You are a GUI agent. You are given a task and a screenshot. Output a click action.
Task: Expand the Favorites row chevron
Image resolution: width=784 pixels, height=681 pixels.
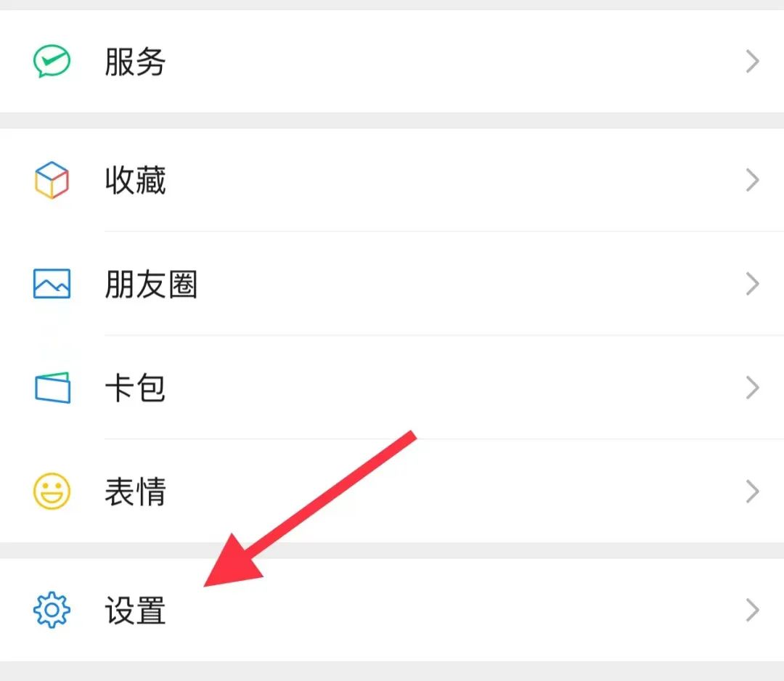click(751, 180)
